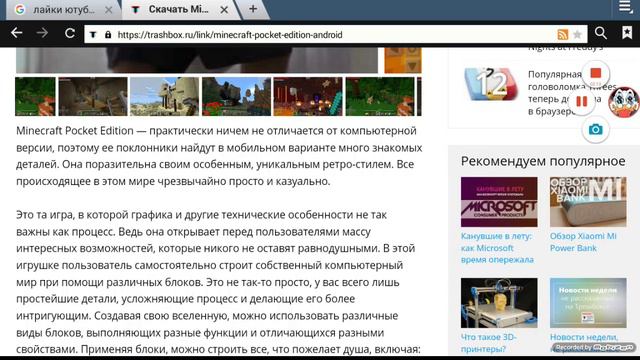Open search with the magnifier icon
Screen dimensions: 640x360
[600, 33]
